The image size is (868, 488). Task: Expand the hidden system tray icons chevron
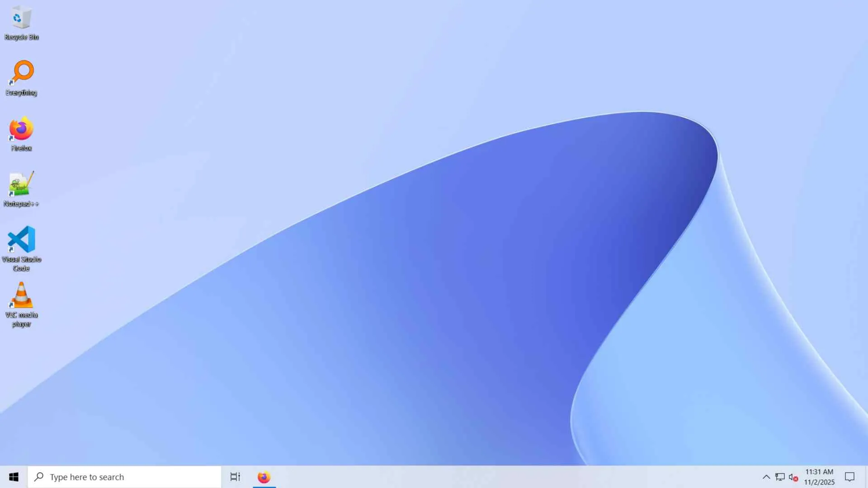[766, 477]
